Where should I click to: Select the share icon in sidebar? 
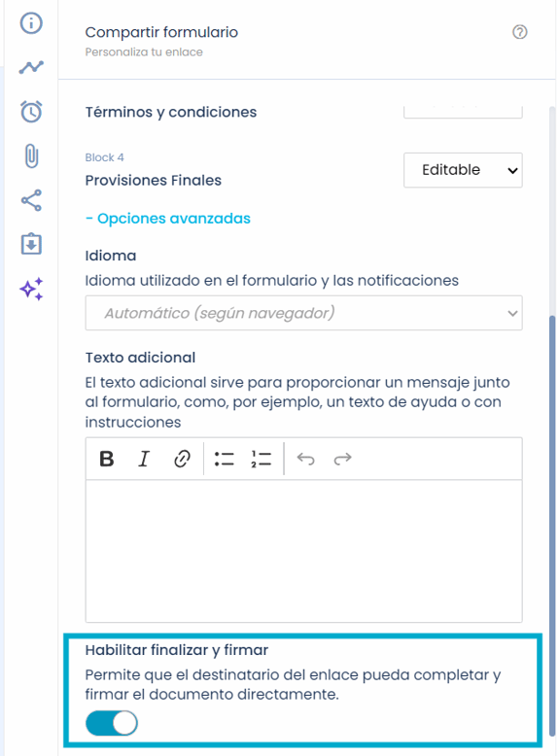click(31, 200)
